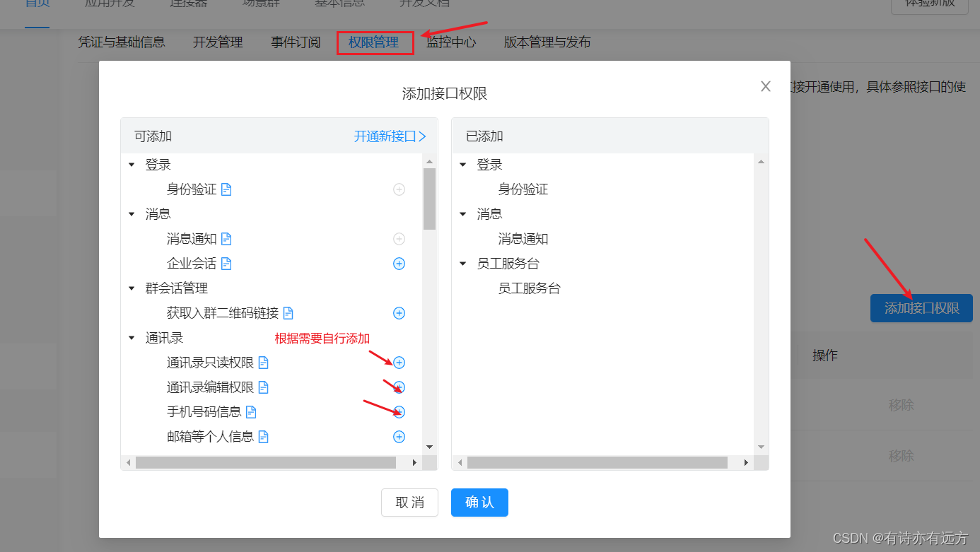Click the 操作 column header
This screenshot has height=552, width=980.
tap(825, 356)
